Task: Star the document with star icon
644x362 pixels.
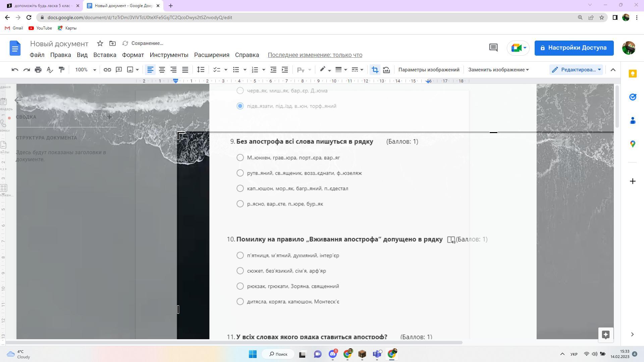Action: (x=100, y=43)
